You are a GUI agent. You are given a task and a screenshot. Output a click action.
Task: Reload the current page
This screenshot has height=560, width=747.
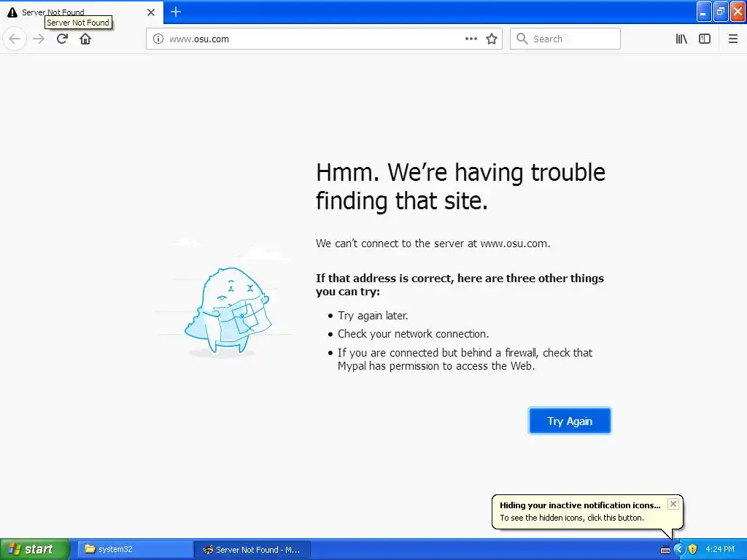[x=62, y=39]
